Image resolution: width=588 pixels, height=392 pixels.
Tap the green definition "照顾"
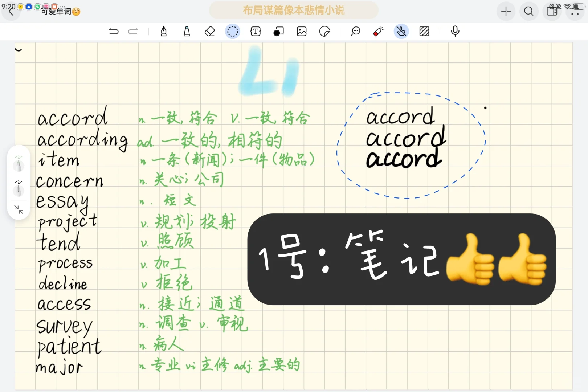(x=176, y=240)
